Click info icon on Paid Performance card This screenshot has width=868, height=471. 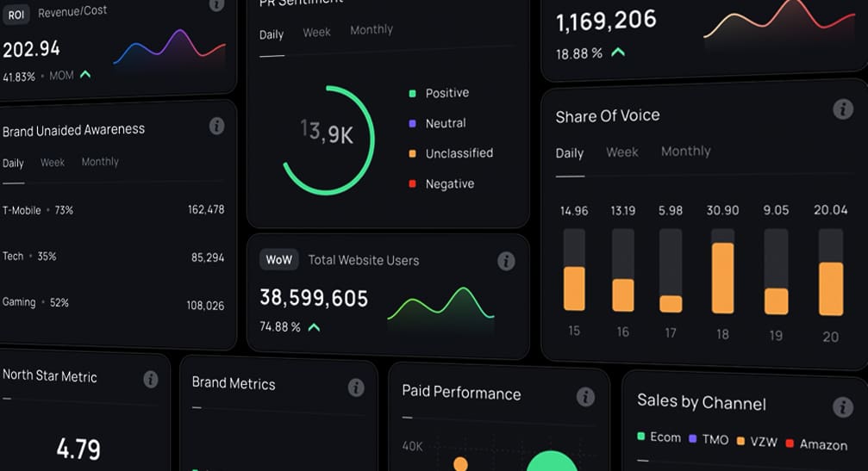click(x=585, y=396)
